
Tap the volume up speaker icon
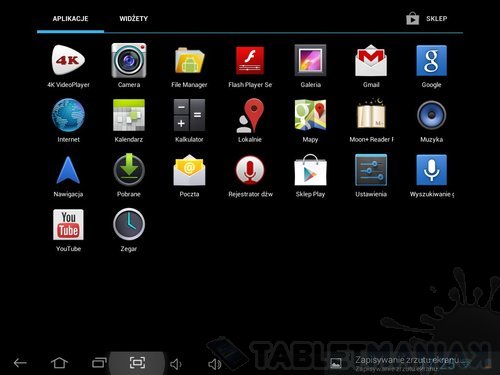tap(214, 364)
